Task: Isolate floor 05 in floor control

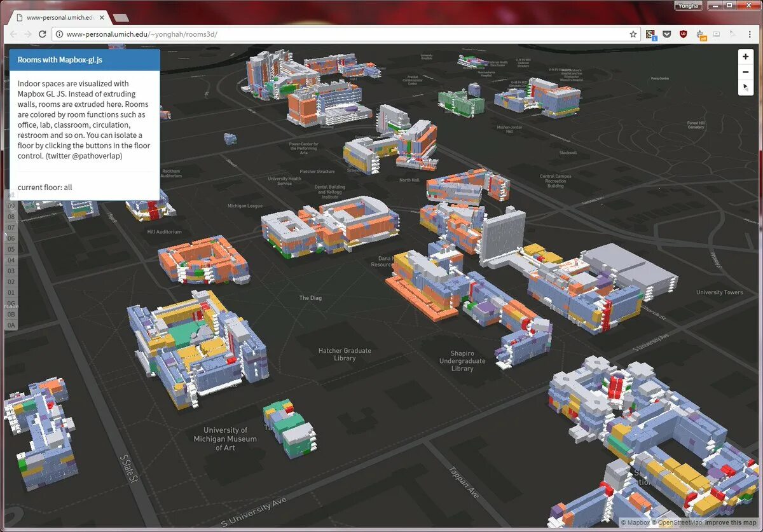Action: tap(11, 249)
